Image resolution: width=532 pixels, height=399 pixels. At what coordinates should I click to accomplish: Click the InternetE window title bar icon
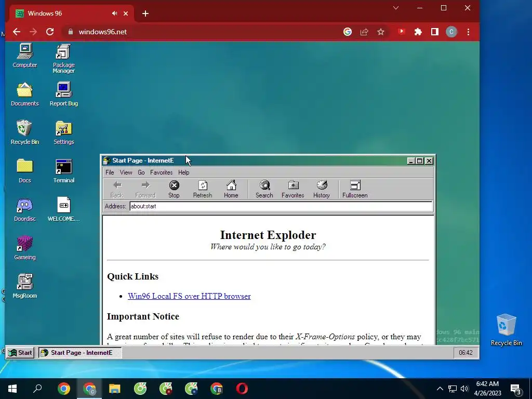[x=107, y=161]
